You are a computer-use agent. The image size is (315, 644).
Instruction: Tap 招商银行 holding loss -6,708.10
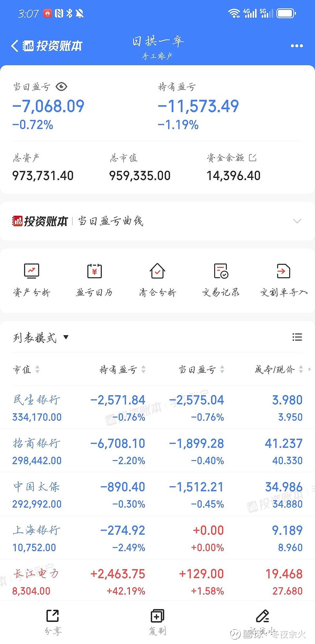[118, 444]
